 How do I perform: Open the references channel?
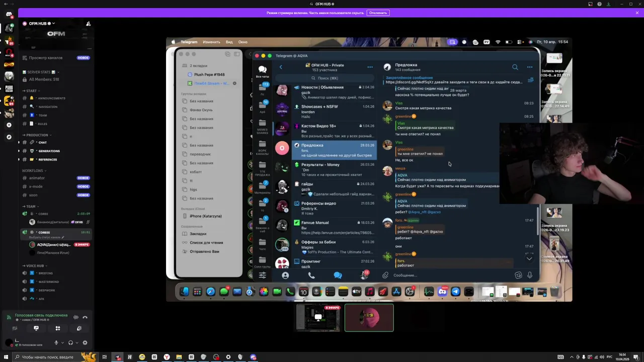click(55, 159)
